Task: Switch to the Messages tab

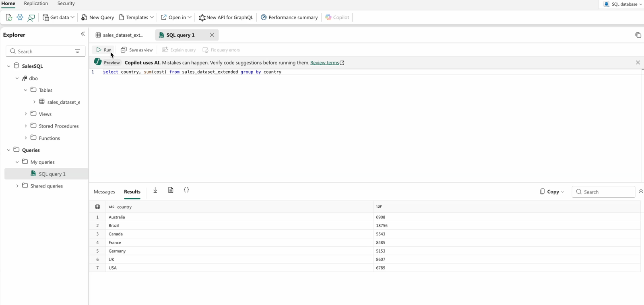Action: 104,192
